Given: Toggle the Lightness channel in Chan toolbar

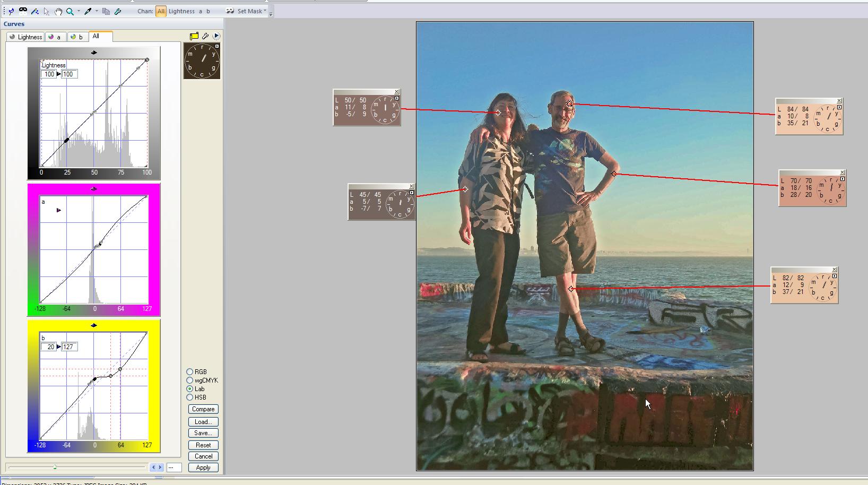Looking at the screenshot, I should [181, 11].
